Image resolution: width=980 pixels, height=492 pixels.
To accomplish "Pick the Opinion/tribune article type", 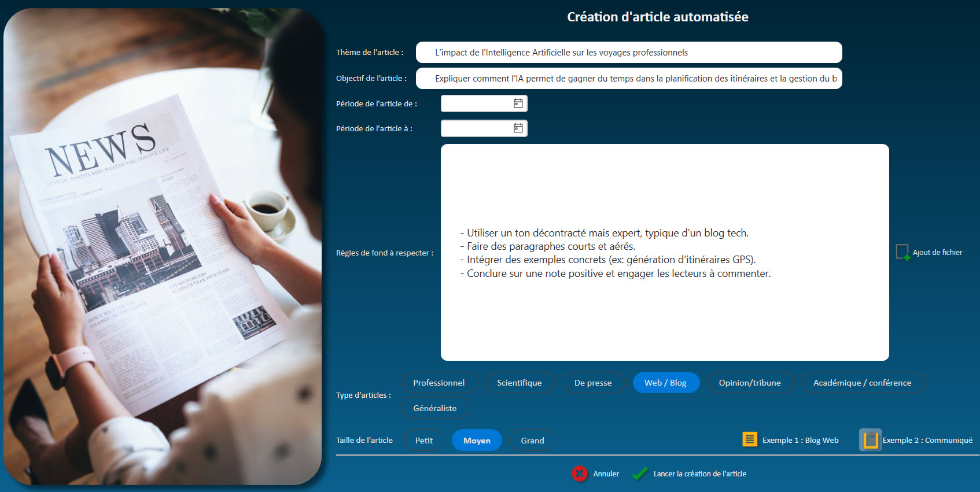I will pyautogui.click(x=750, y=383).
